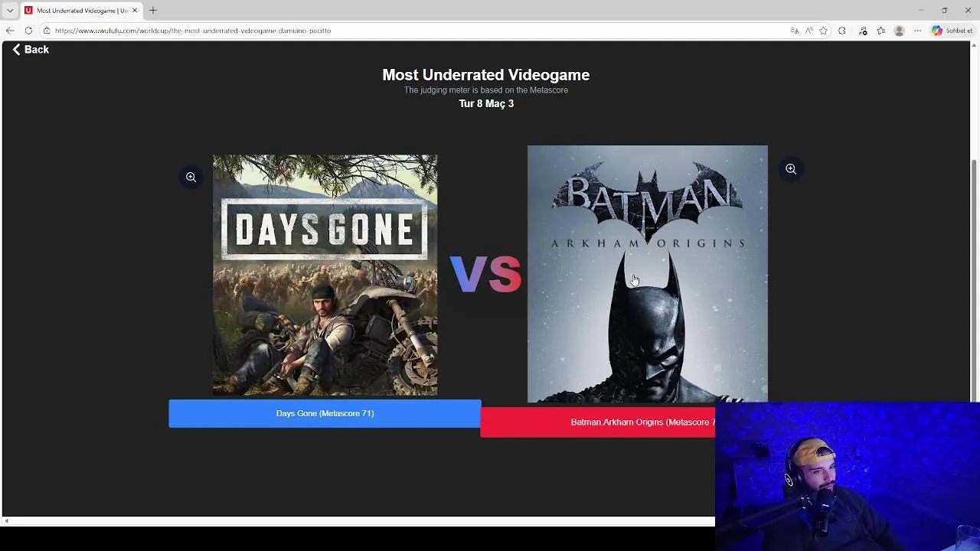Viewport: 980px width, 551px height.
Task: Vote for Days Gone (Metascore 71) button
Action: pyautogui.click(x=325, y=413)
